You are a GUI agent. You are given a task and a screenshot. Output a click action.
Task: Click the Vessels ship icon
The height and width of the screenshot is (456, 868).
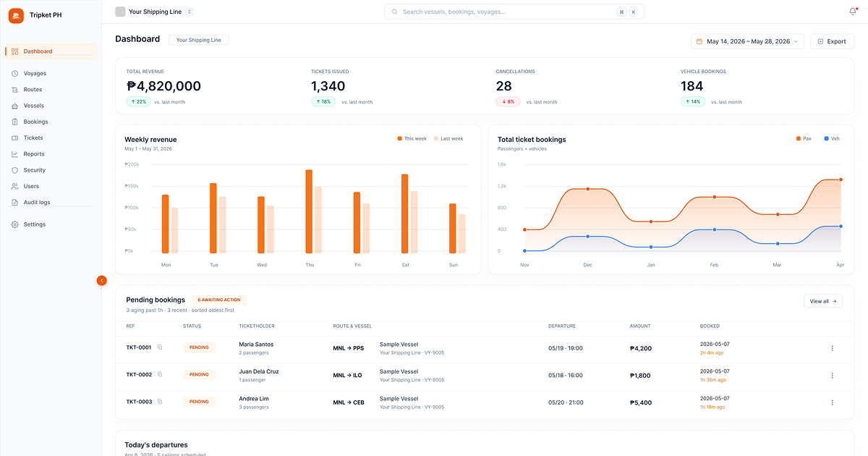tap(15, 106)
